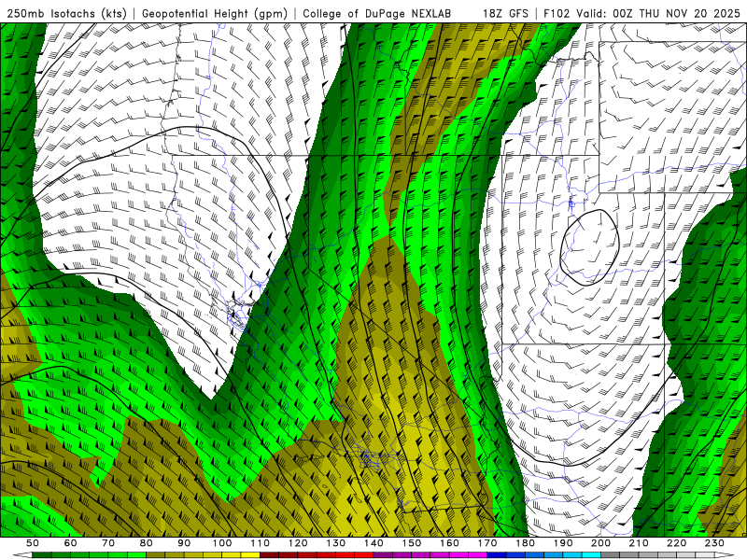Click the 160 value on the color scale
This screenshot has height=560, width=747.
(449, 543)
